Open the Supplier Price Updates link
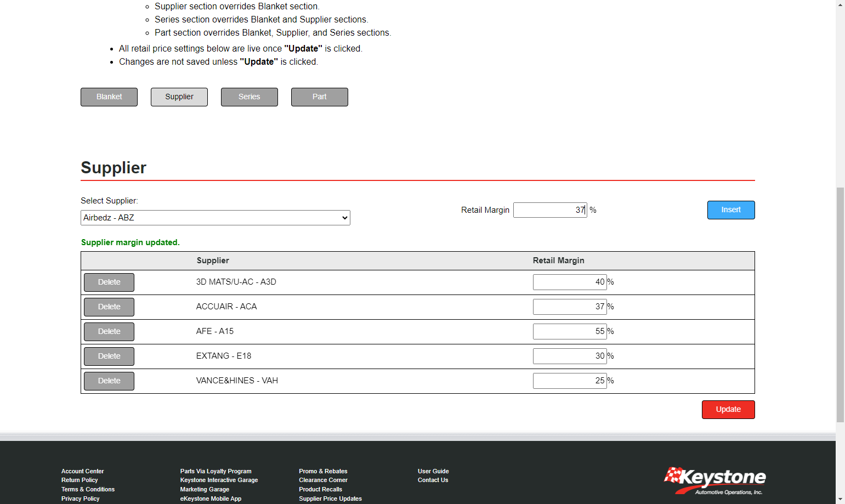Screen dimensions: 845x504 (x=330, y=499)
